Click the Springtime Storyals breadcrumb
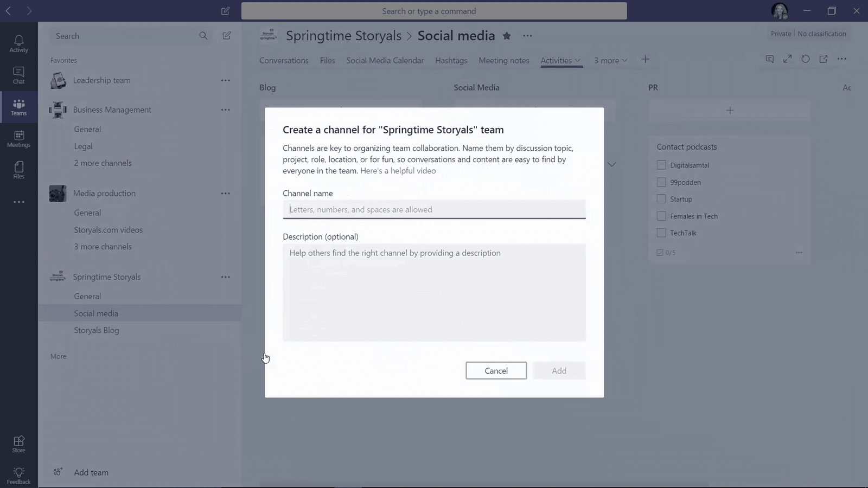Image resolution: width=868 pixels, height=488 pixels. point(343,36)
